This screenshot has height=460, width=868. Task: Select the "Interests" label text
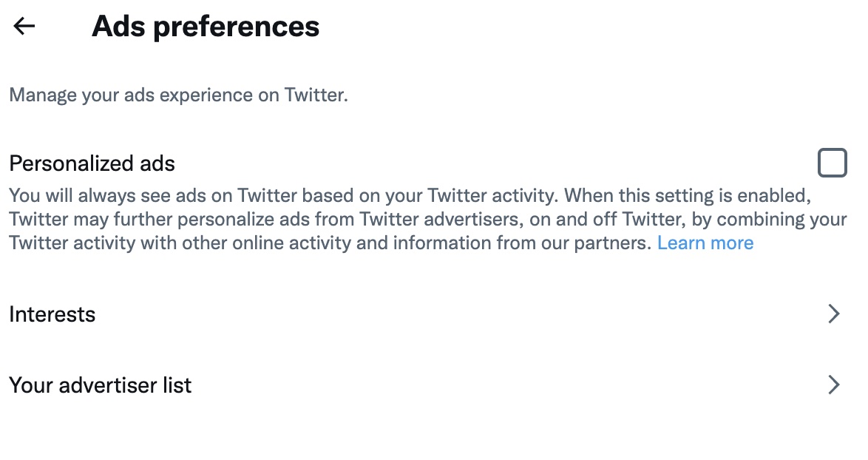[x=52, y=314]
